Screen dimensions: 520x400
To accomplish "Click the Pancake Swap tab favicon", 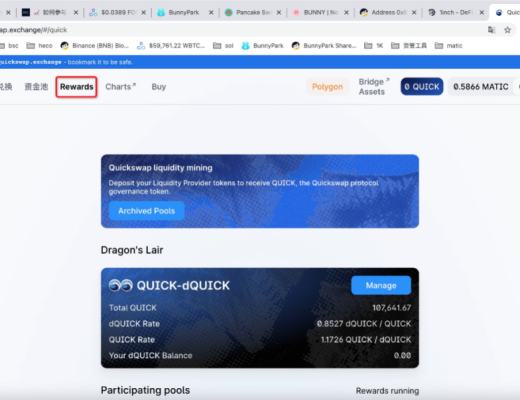I will (x=229, y=12).
